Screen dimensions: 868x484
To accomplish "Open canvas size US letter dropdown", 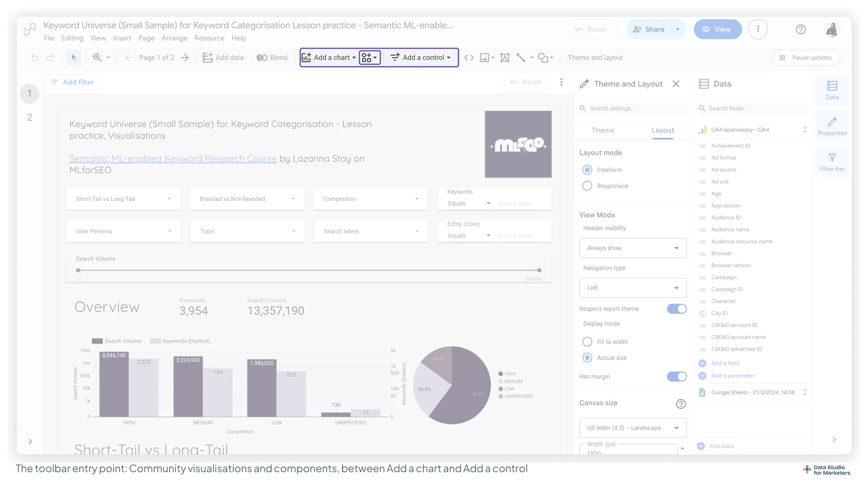I will click(633, 428).
